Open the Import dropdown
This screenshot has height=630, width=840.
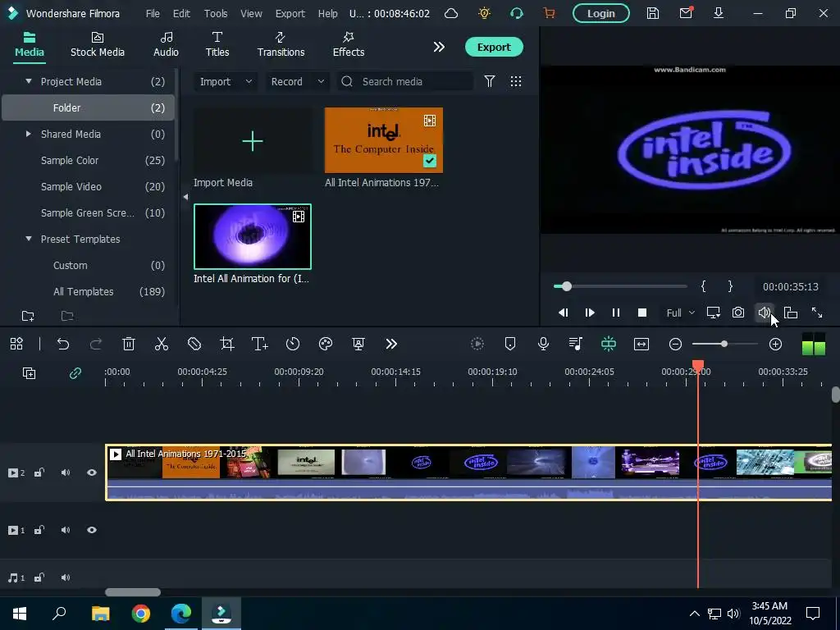pos(226,81)
